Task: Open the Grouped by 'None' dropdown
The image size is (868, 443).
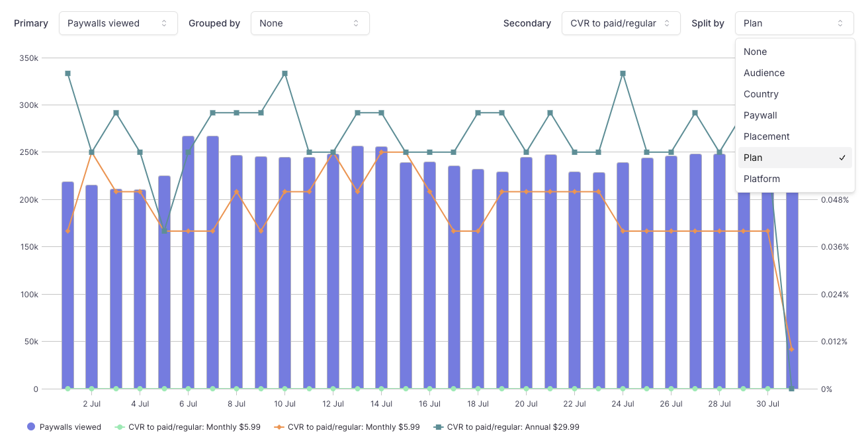Action: click(310, 23)
